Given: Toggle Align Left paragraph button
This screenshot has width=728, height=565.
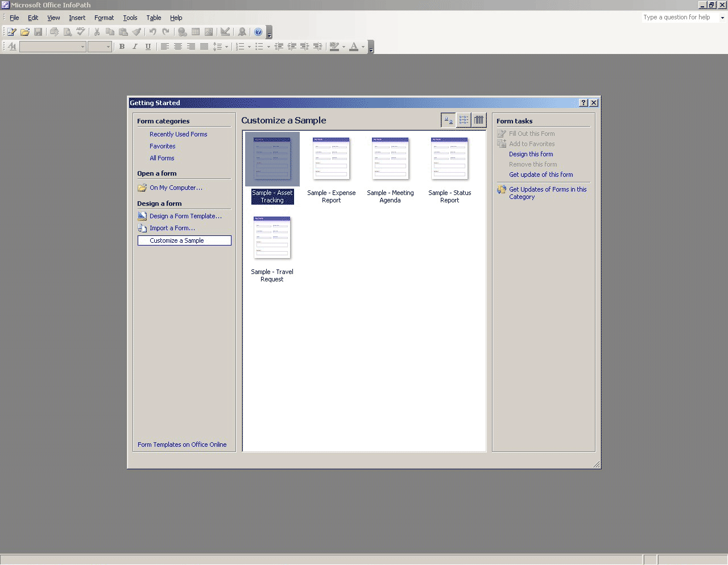Looking at the screenshot, I should (165, 47).
